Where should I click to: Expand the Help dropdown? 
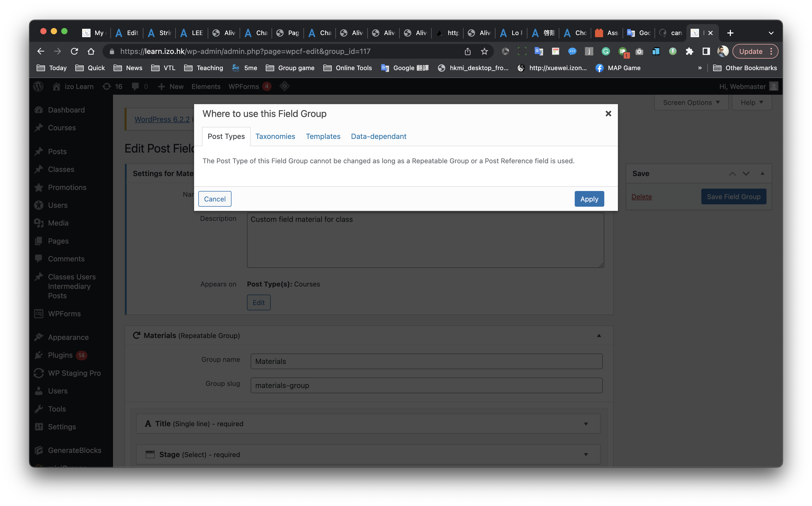click(752, 102)
